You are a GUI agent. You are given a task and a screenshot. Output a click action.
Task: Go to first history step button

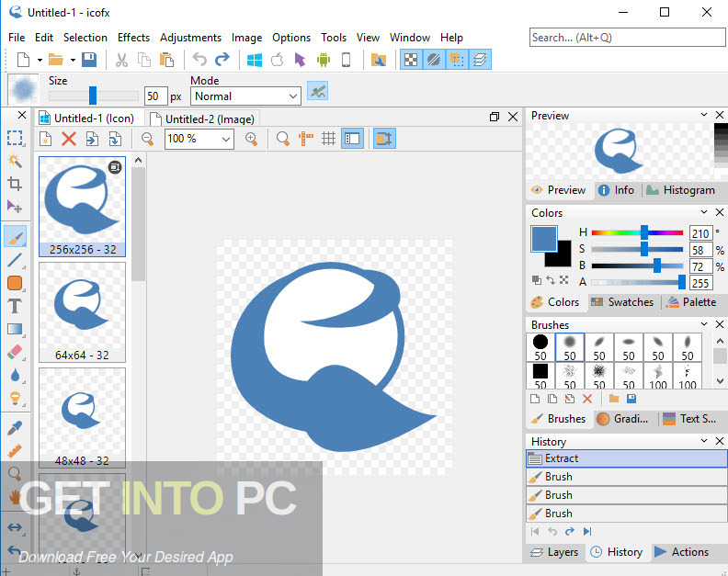535,531
